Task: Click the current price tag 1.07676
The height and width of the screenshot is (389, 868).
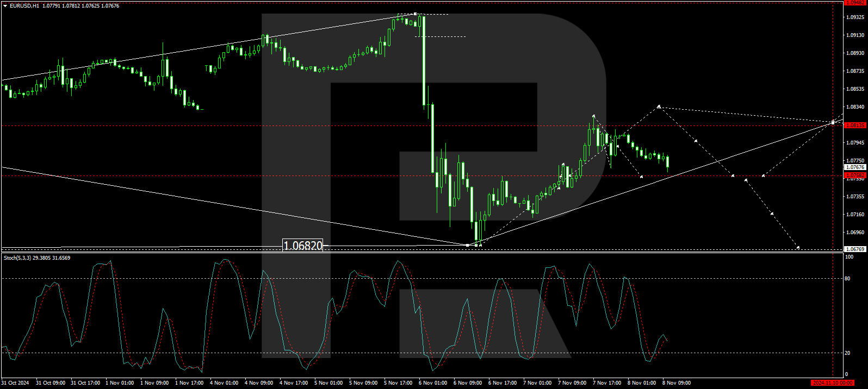Action: (x=855, y=167)
